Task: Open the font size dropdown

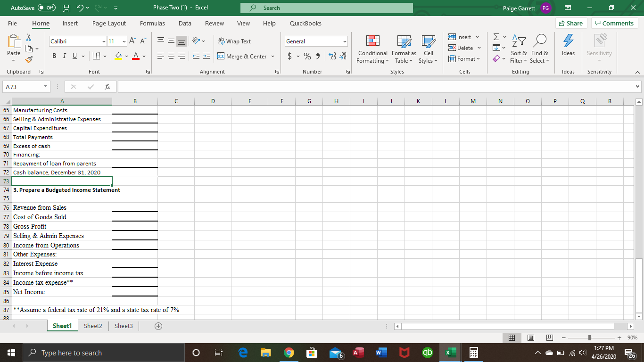Action: (124, 41)
